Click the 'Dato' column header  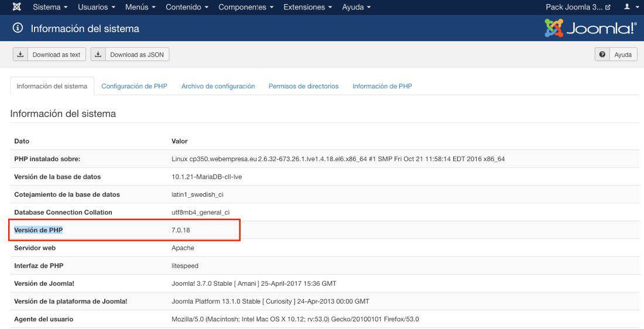click(x=22, y=141)
